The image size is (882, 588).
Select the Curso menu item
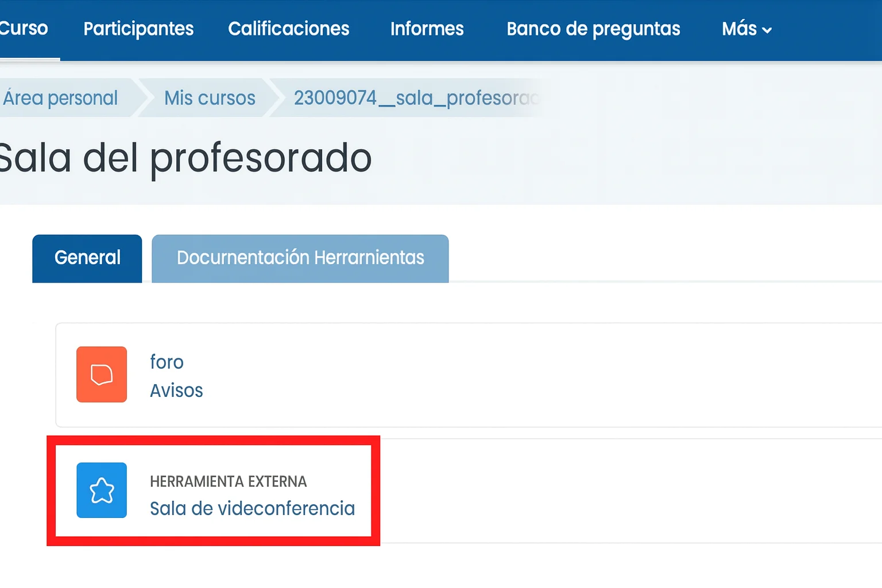click(x=23, y=29)
